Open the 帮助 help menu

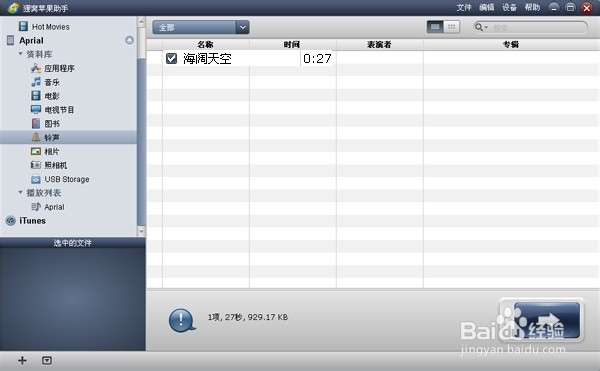(532, 7)
